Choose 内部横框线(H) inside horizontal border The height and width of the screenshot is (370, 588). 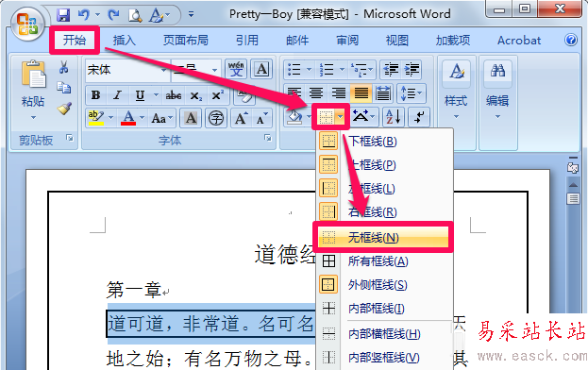tap(384, 333)
